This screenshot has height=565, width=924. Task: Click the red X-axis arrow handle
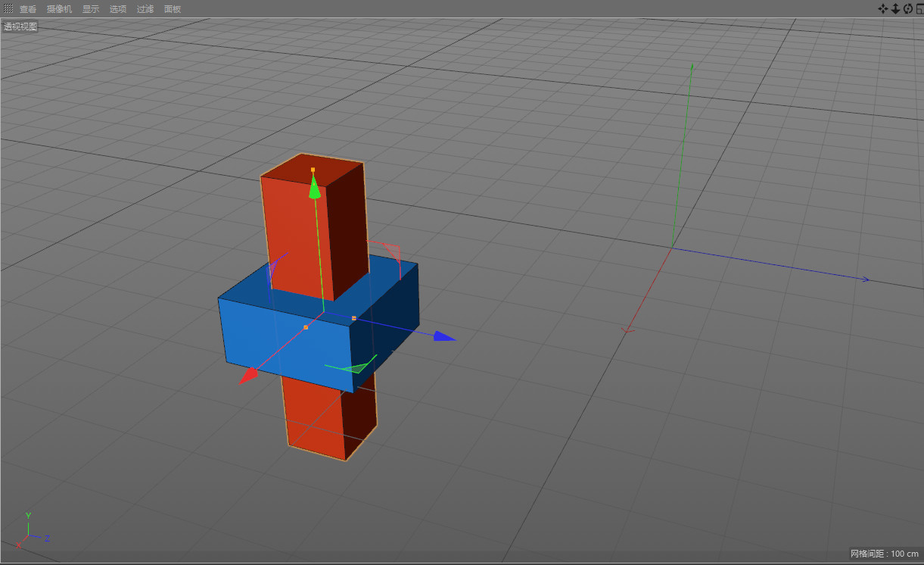[247, 376]
